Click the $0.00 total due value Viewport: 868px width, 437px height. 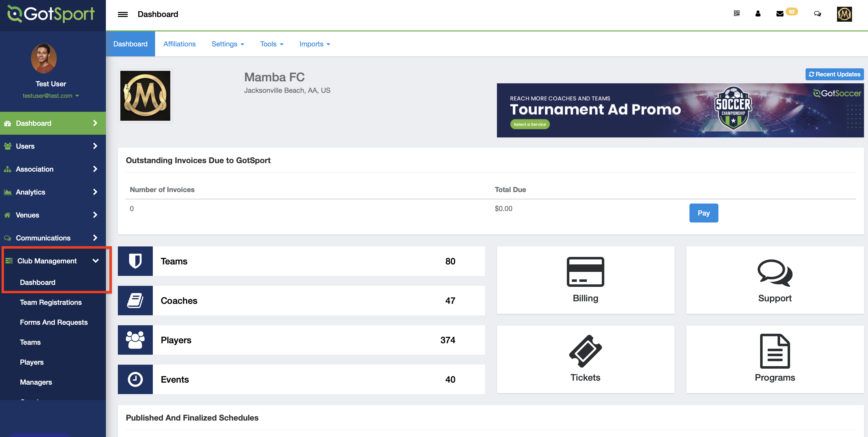(x=503, y=209)
